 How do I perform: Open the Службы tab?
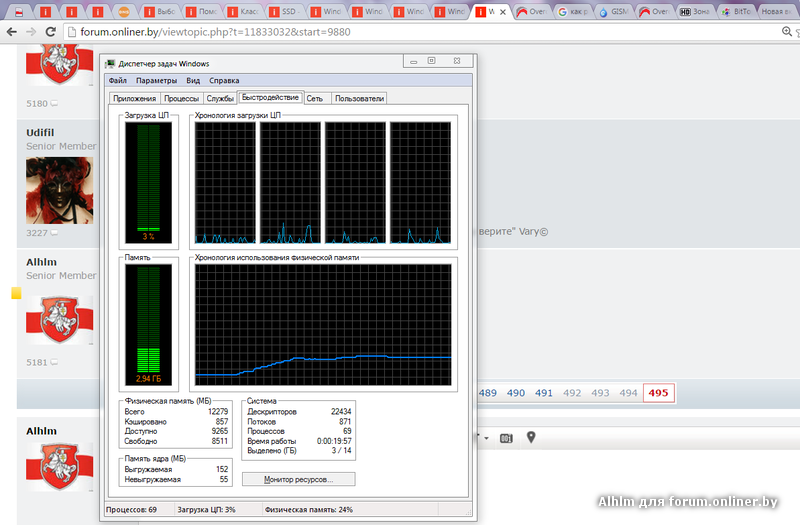[x=220, y=98]
